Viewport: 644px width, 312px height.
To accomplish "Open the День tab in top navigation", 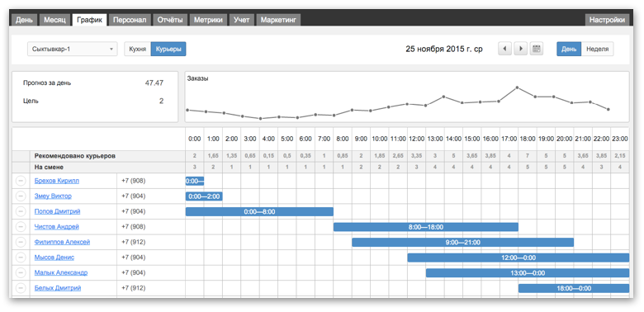I will [24, 20].
